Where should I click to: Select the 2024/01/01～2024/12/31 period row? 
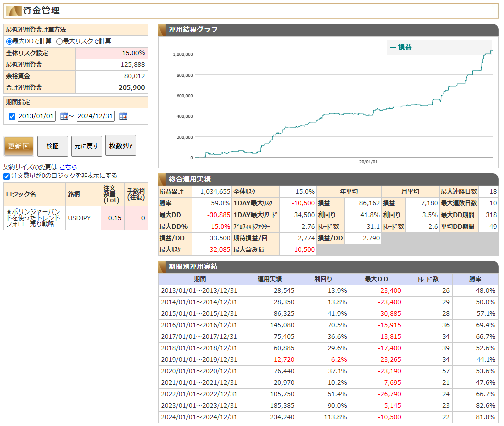pyautogui.click(x=329, y=417)
